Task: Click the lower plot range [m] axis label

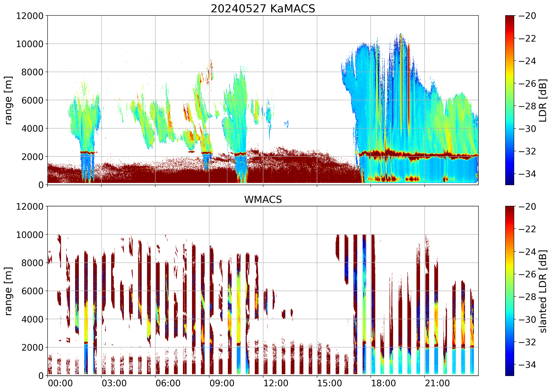Action: point(8,291)
